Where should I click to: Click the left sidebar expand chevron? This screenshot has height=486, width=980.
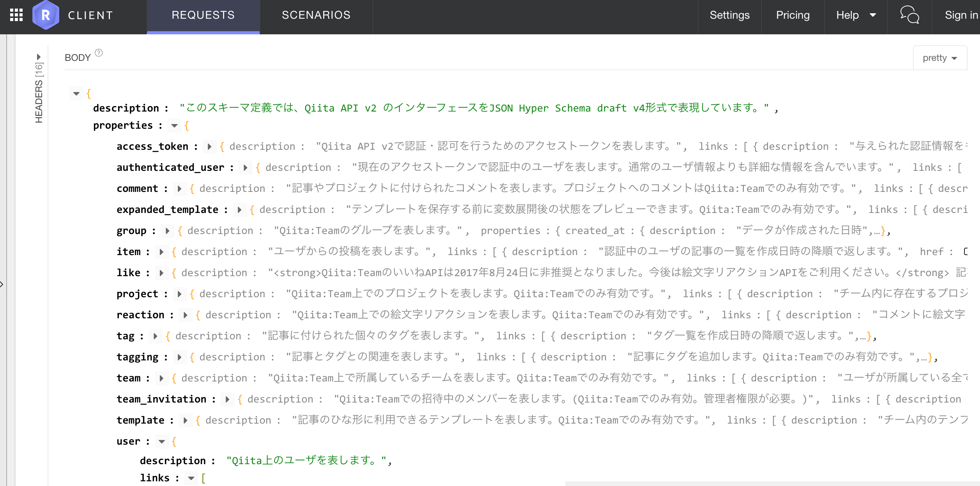coord(2,284)
